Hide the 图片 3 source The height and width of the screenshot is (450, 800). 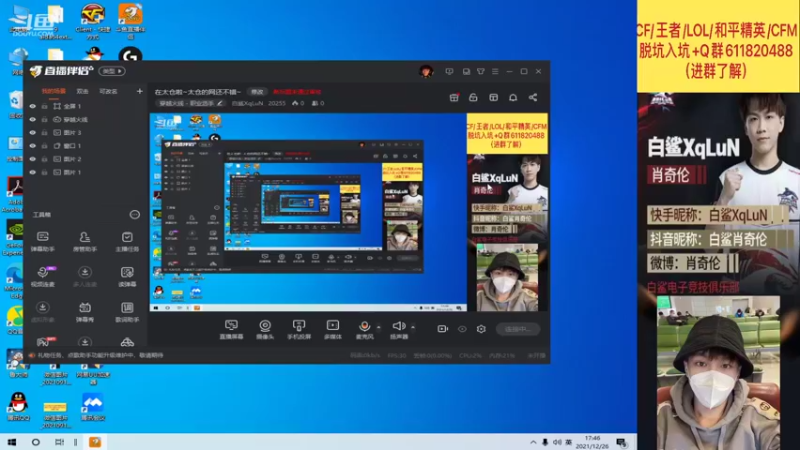pos(33,133)
